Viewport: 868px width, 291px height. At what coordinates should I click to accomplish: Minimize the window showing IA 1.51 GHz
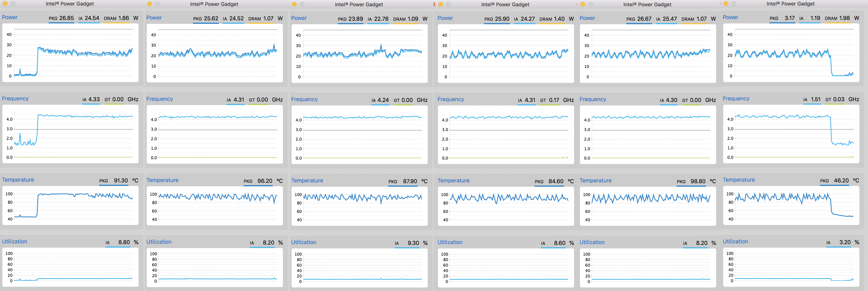(x=726, y=4)
